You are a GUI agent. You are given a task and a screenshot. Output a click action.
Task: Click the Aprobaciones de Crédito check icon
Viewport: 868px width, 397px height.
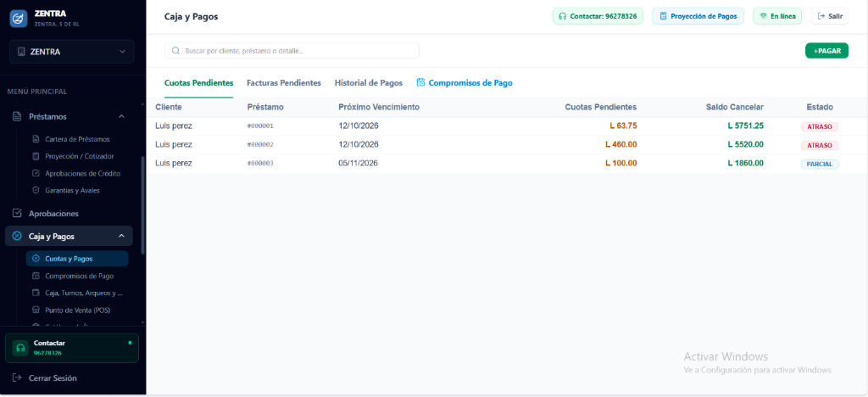click(x=36, y=173)
